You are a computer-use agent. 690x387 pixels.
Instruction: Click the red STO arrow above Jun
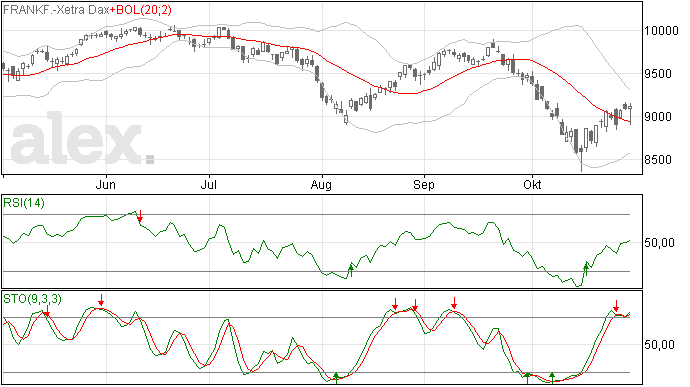tap(101, 300)
